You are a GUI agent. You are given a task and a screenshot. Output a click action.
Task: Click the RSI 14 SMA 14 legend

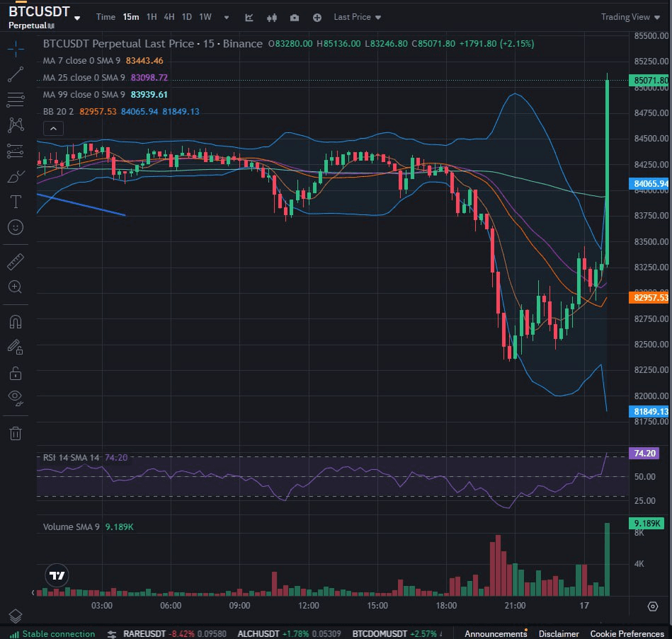(x=85, y=457)
